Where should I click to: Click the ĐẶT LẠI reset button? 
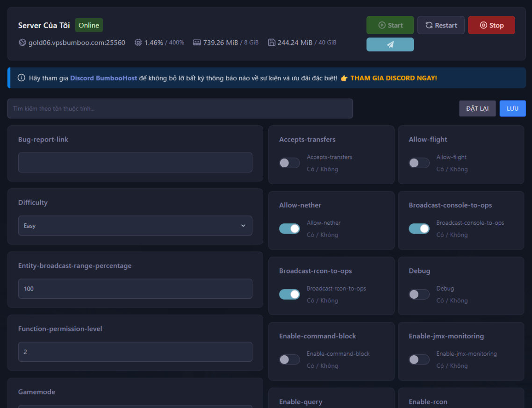(477, 108)
